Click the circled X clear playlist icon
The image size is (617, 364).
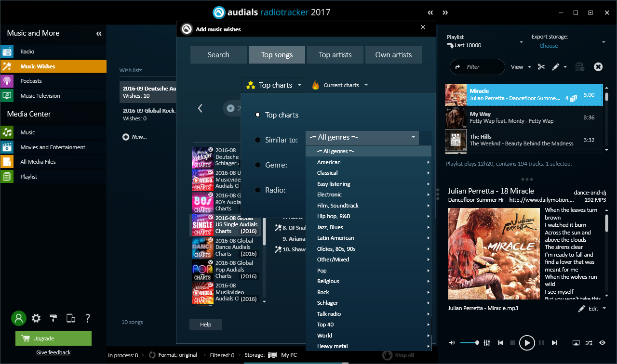[x=598, y=67]
